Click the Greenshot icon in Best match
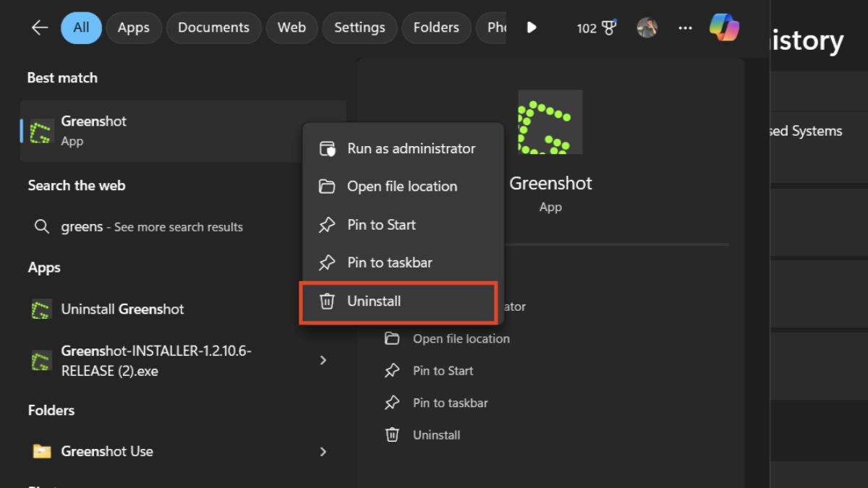The height and width of the screenshot is (488, 868). [x=41, y=131]
